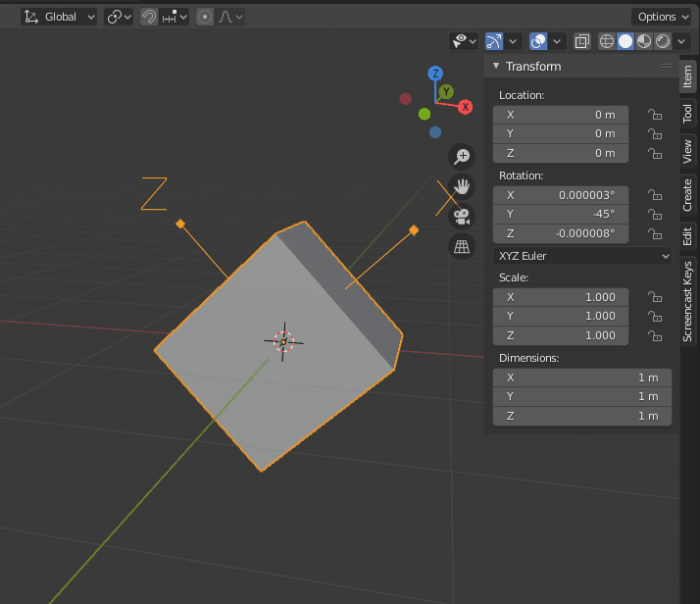Open object visibility and selectability dropdown
Image resolution: width=700 pixels, height=604 pixels.
click(x=464, y=41)
